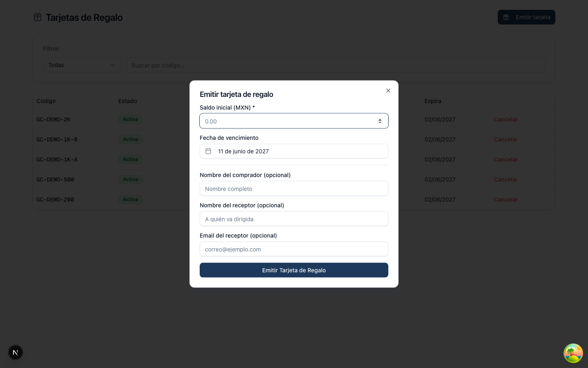Close the gift card dialog with X

(x=388, y=91)
